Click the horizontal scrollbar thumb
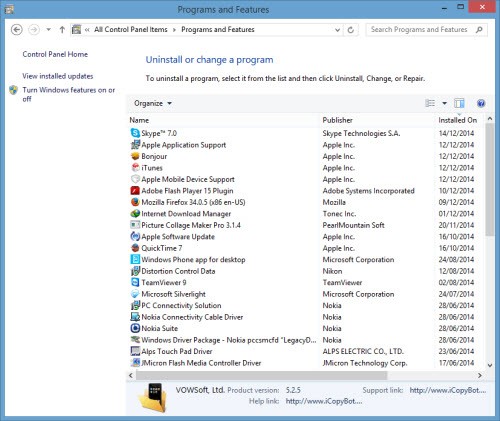Image resolution: width=500 pixels, height=421 pixels. (261, 375)
